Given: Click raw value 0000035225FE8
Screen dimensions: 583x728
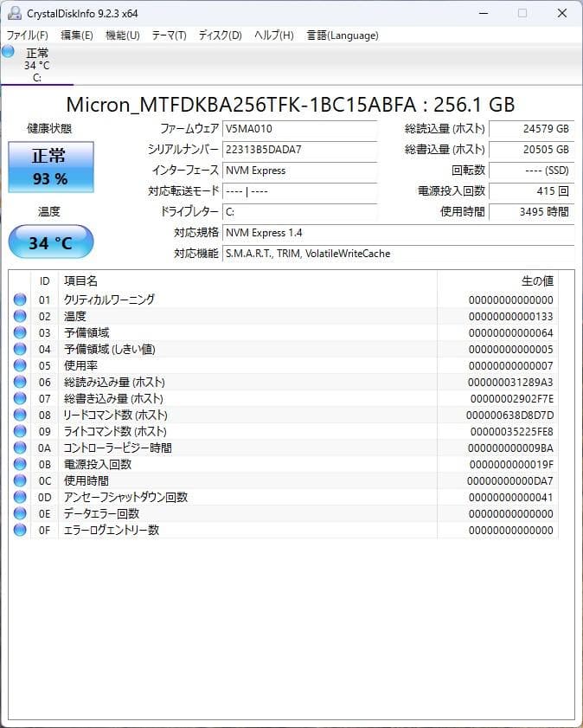Looking at the screenshot, I should click(511, 432).
